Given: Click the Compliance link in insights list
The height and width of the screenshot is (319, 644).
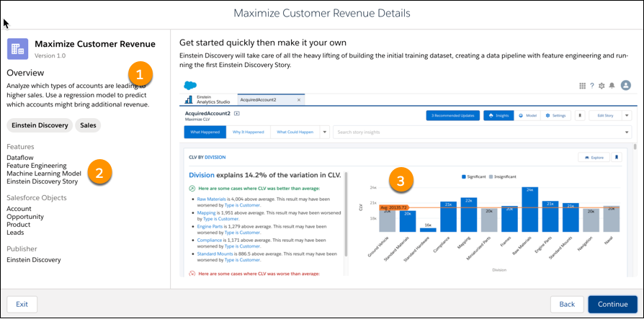Looking at the screenshot, I should 210,241.
